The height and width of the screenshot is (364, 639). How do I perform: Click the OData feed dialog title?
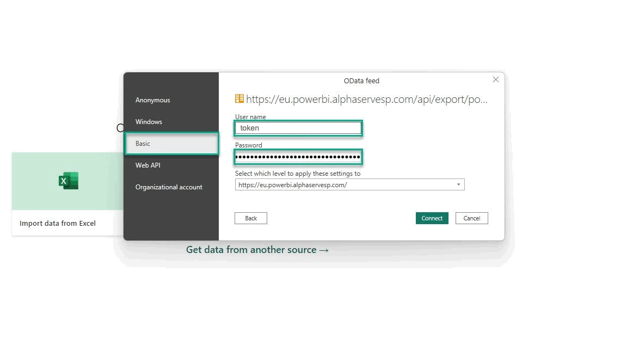361,80
